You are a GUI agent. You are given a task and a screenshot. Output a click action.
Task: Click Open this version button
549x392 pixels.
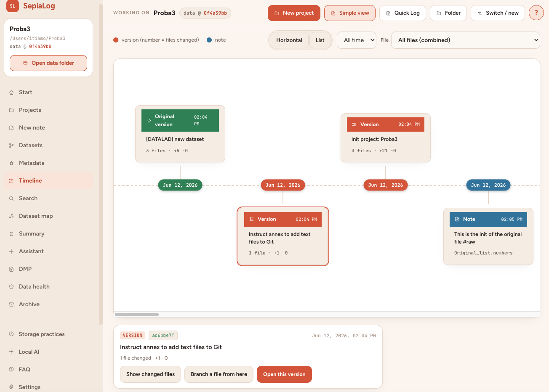click(284, 374)
